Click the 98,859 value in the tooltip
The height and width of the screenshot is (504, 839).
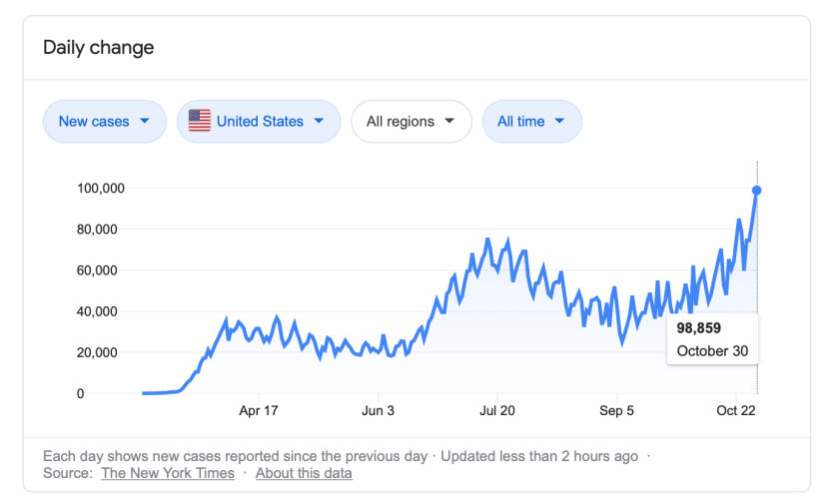(x=699, y=327)
